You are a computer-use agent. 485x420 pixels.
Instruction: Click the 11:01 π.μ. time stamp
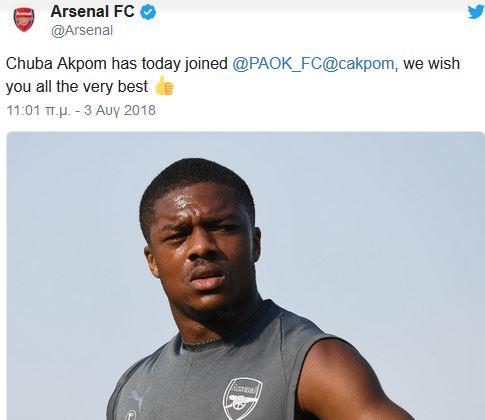click(39, 110)
